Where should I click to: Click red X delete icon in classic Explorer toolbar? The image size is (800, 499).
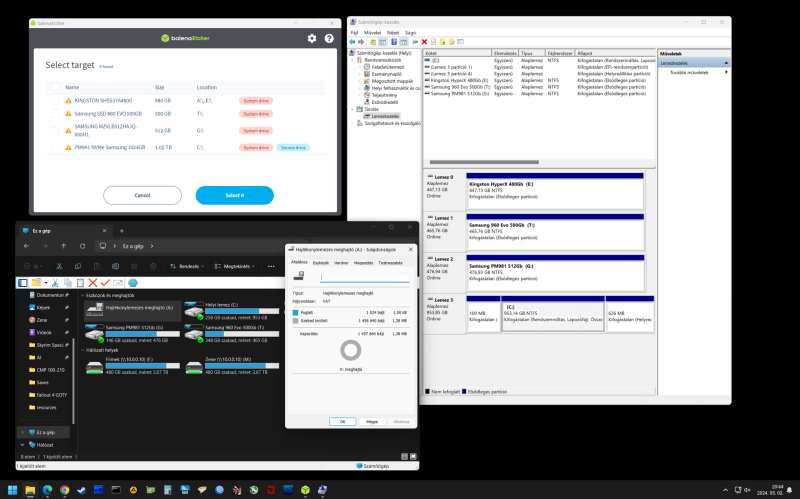93,283
